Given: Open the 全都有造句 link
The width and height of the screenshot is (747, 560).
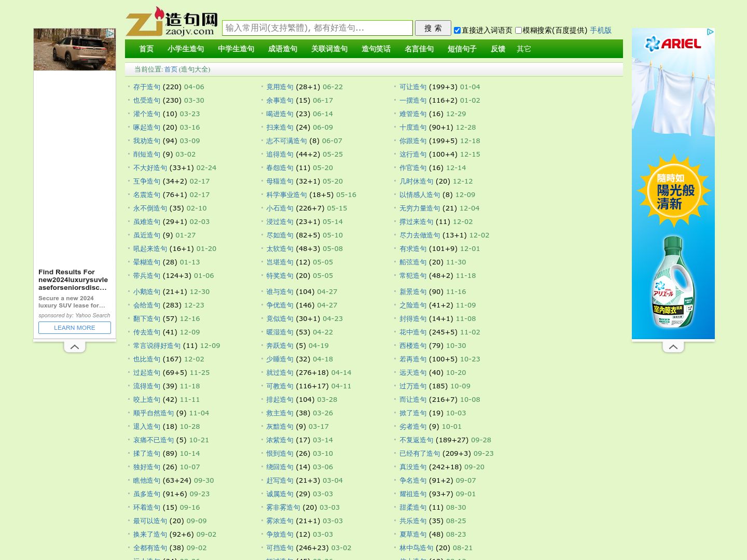Looking at the screenshot, I should click(x=150, y=548).
